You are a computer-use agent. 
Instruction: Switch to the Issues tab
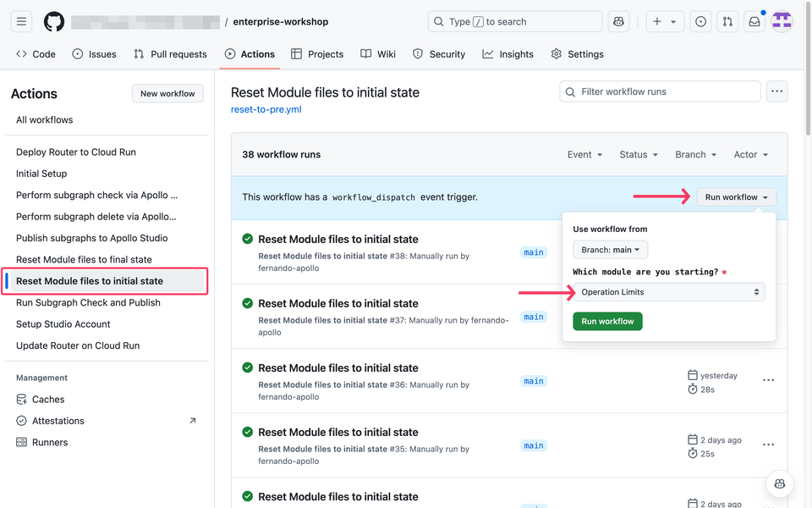[x=94, y=54]
